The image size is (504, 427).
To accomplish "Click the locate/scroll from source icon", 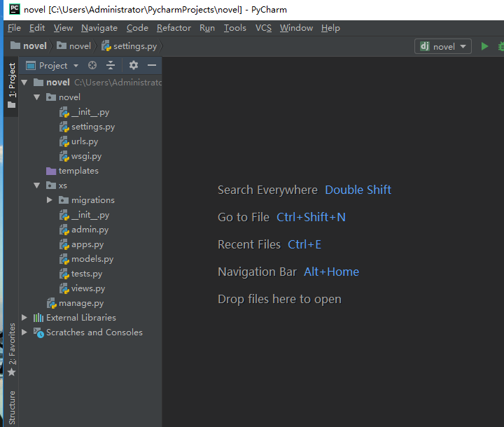I will 92,65.
